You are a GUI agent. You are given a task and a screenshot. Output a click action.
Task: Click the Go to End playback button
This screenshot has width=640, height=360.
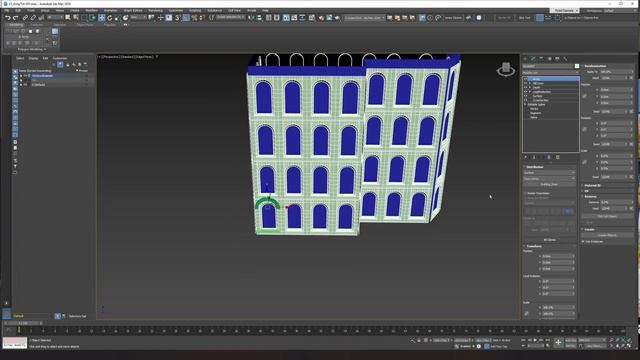click(548, 340)
